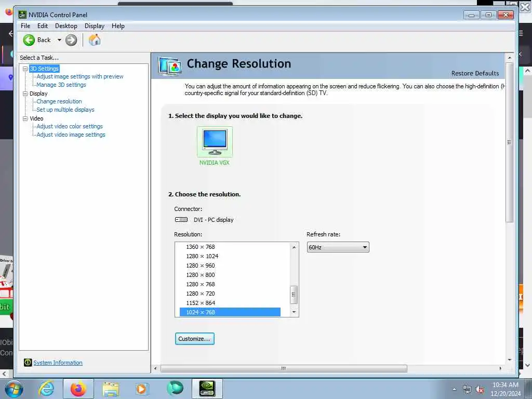Open Adjust video color settings
532x399 pixels.
point(70,126)
